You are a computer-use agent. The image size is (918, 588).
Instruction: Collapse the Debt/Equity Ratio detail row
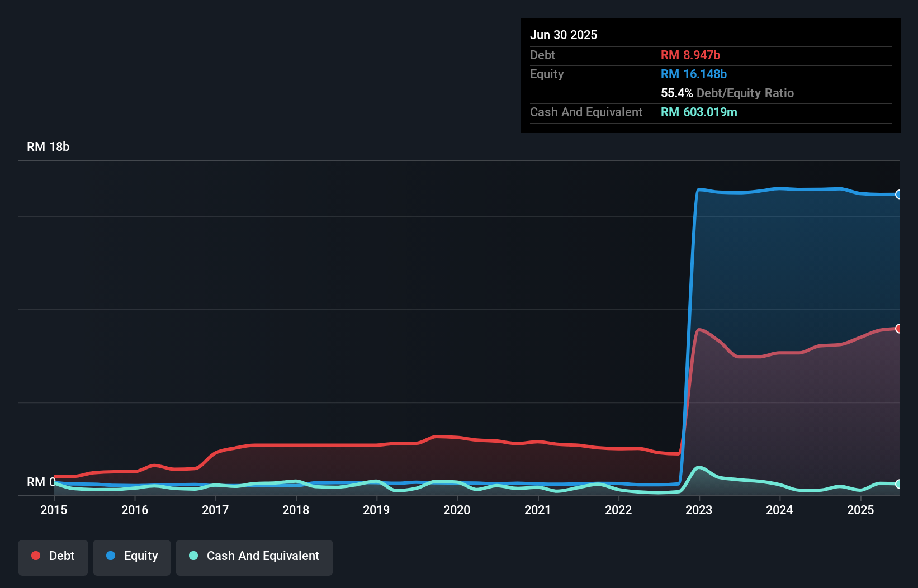[727, 93]
